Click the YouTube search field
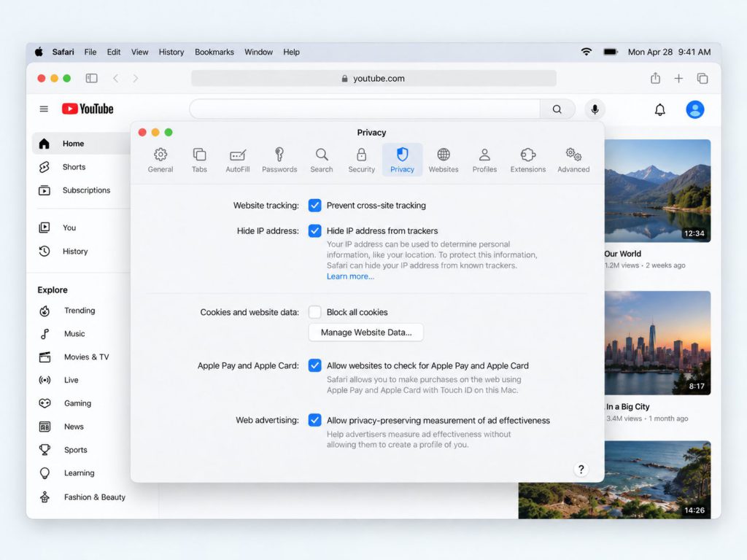 365,109
